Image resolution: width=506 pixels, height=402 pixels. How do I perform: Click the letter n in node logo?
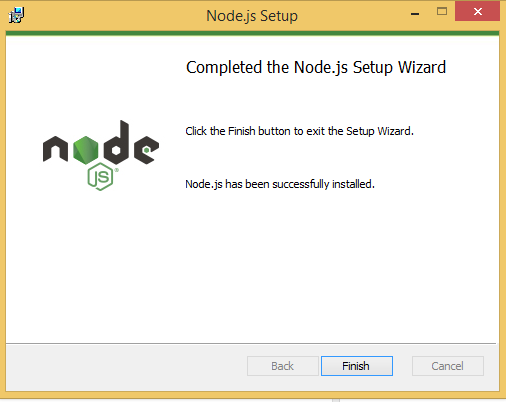55,149
